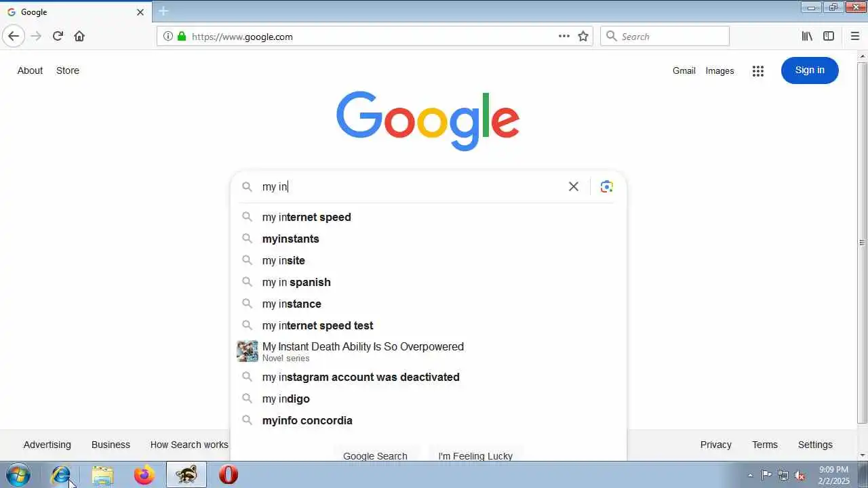Viewport: 868px width, 488px height.
Task: Open the Privacy footer link
Action: (x=716, y=445)
